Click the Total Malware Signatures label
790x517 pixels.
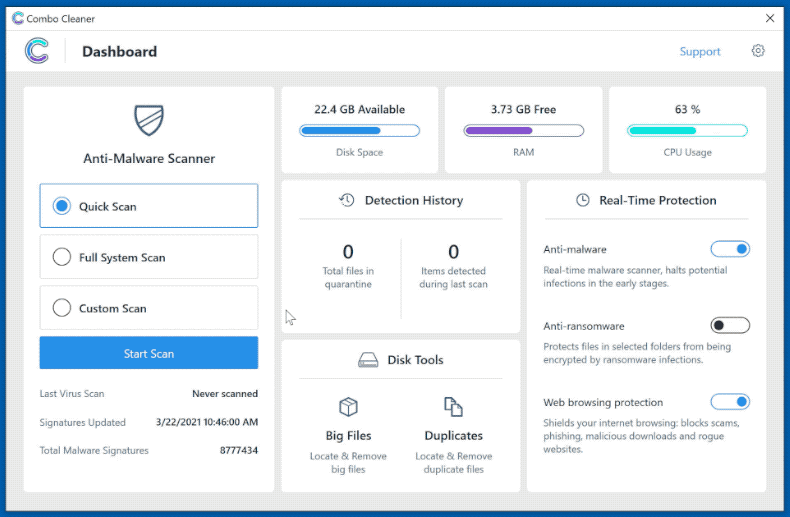pyautogui.click(x=94, y=450)
